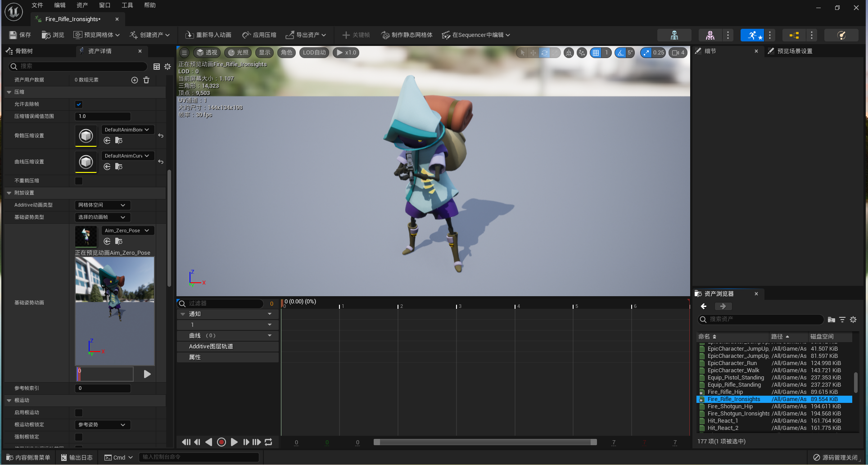The height and width of the screenshot is (465, 868).
Task: Open asset browser filter icon
Action: [842, 320]
